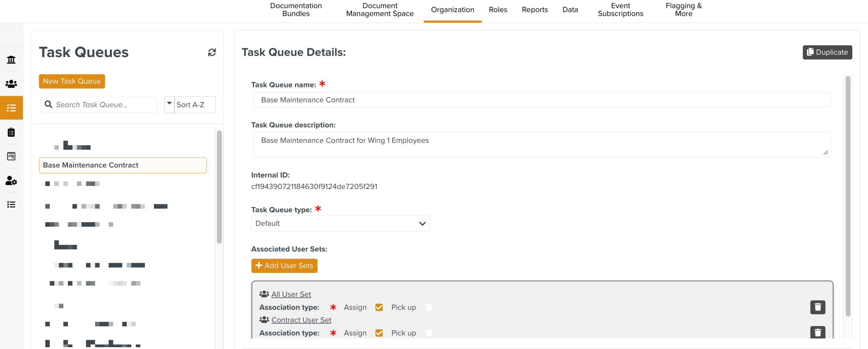Image resolution: width=868 pixels, height=349 pixels.
Task: Open the Reports tab
Action: click(x=534, y=10)
